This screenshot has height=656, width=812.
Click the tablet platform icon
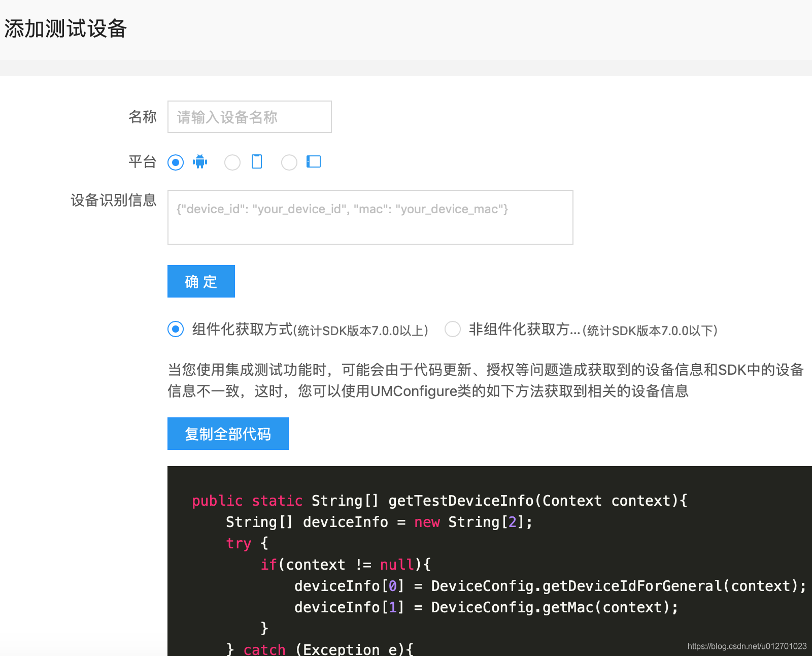314,161
